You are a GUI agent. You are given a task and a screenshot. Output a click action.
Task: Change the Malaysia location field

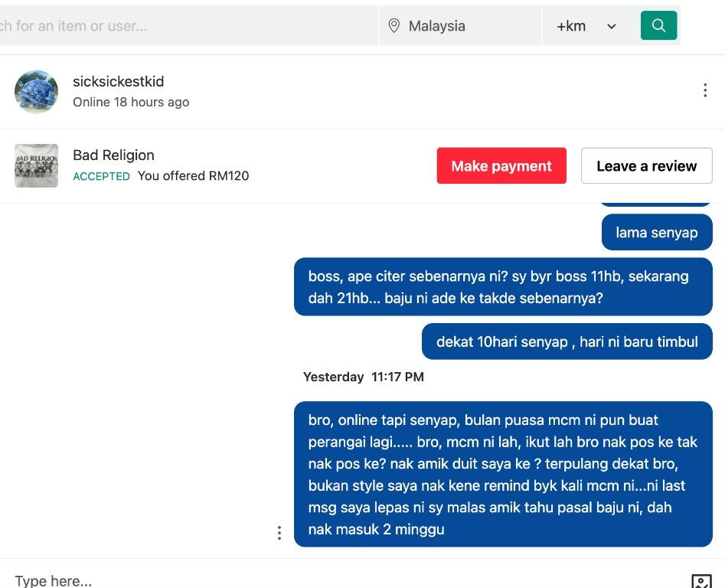459,26
